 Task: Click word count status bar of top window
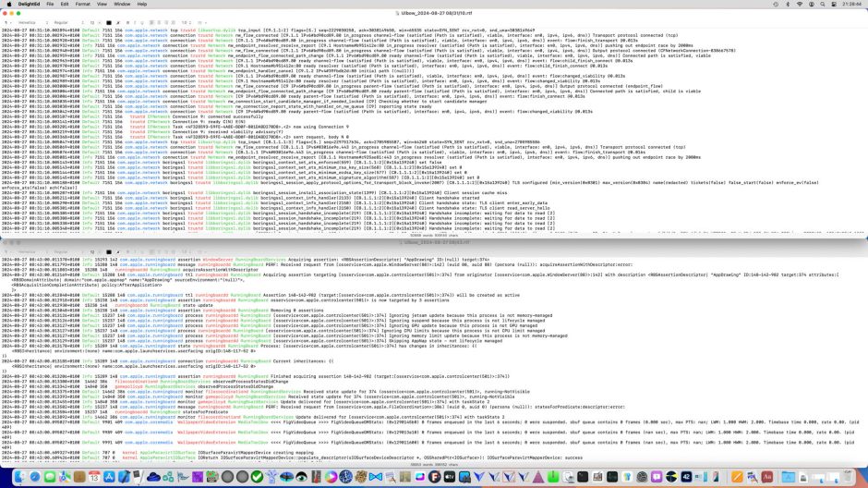[434, 236]
